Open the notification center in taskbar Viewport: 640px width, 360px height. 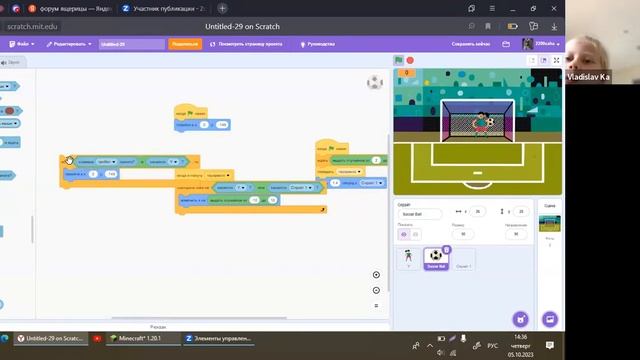(x=550, y=345)
